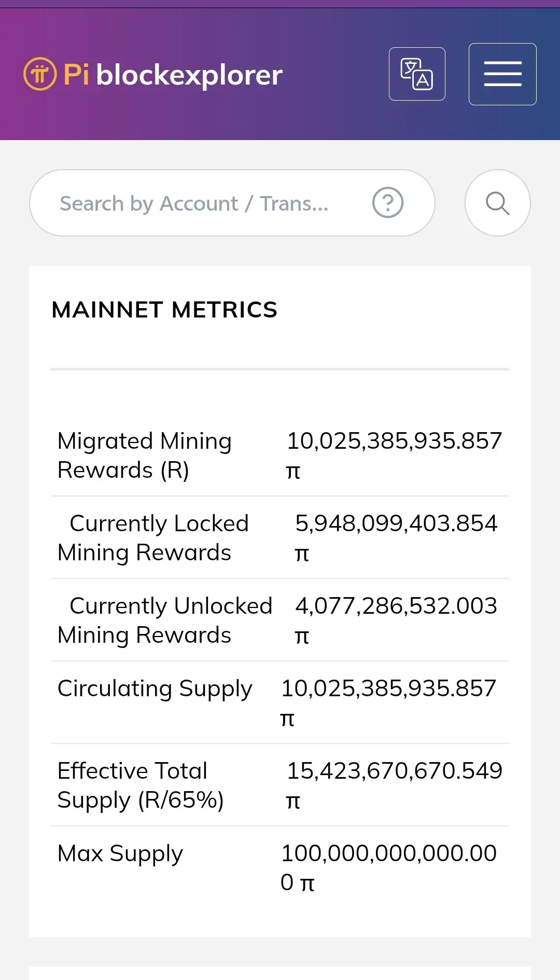
Task: Click the Pi blockexplorer title text
Action: pos(173,75)
